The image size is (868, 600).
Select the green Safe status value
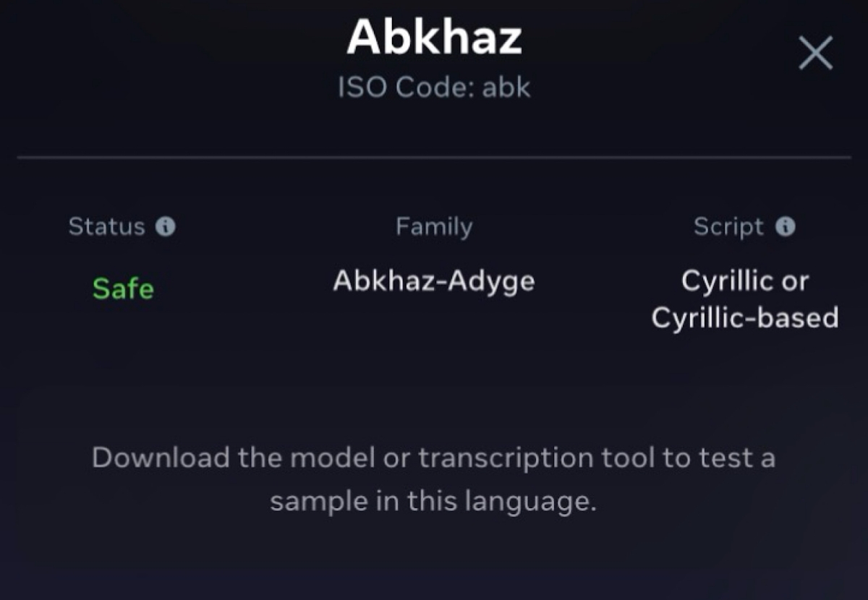click(123, 289)
